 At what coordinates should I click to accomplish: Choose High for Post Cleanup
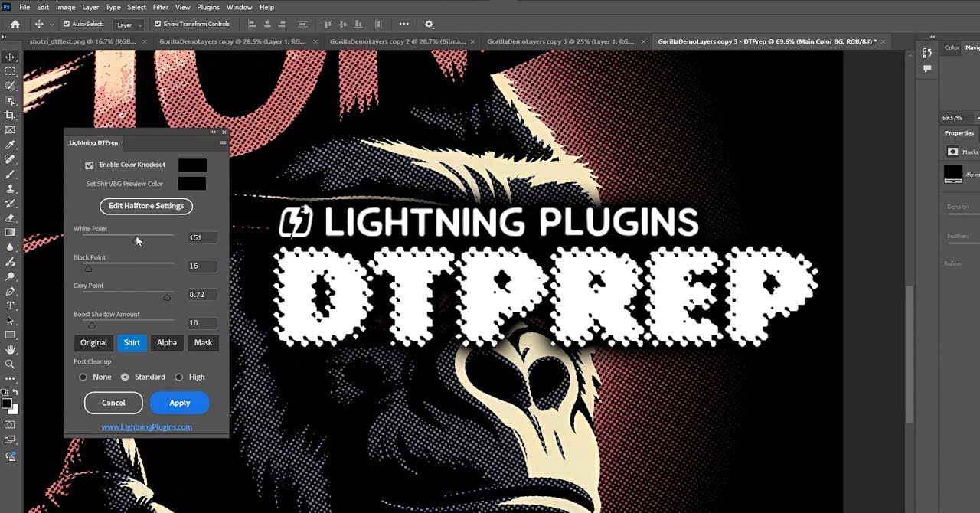[x=179, y=377]
